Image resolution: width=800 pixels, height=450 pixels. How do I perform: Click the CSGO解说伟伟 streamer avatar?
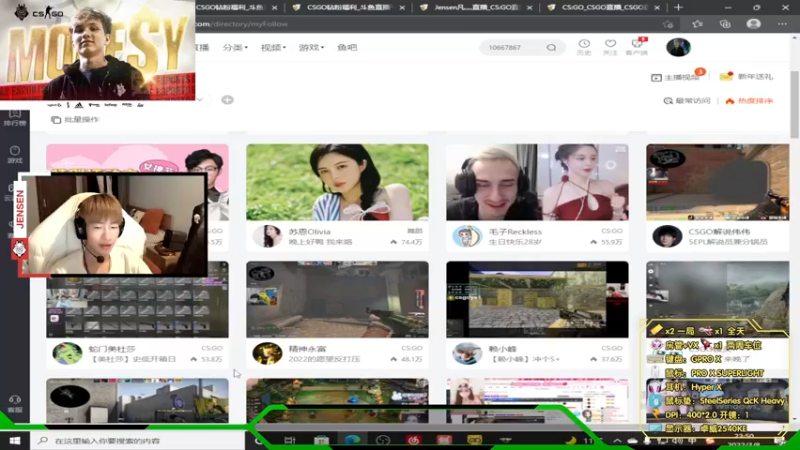pos(667,236)
